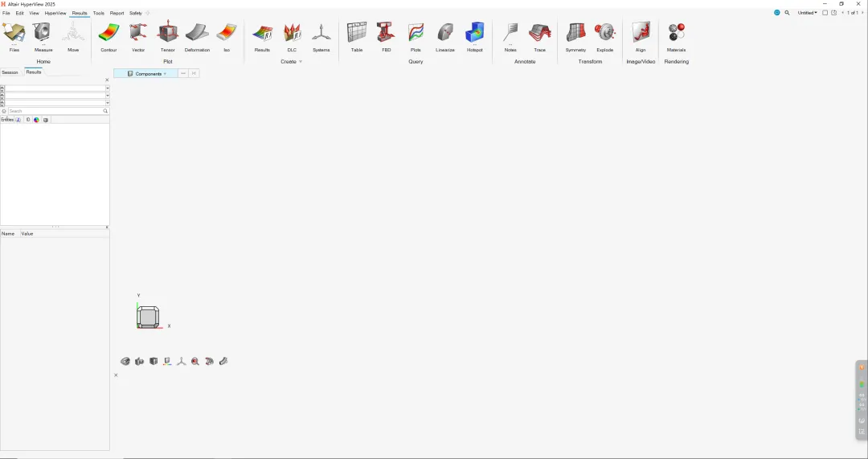
Task: Select the Results browser tab
Action: pos(34,72)
